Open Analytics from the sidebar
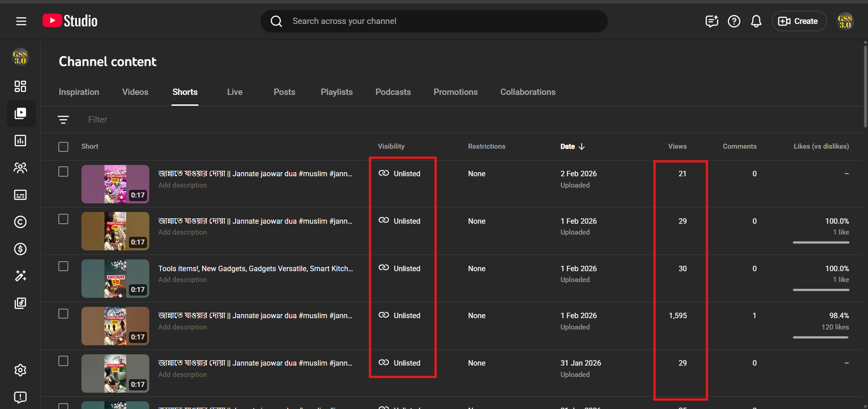Image resolution: width=868 pixels, height=409 pixels. tap(20, 141)
